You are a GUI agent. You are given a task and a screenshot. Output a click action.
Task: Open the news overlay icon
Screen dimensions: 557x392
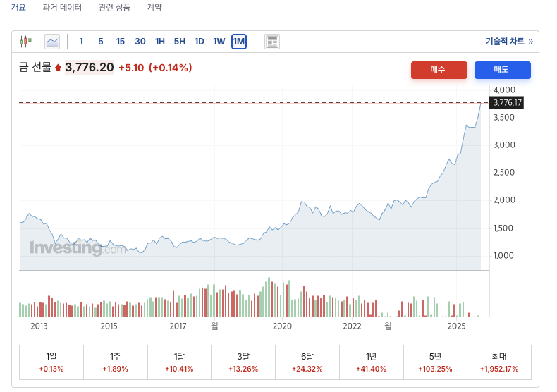point(272,41)
